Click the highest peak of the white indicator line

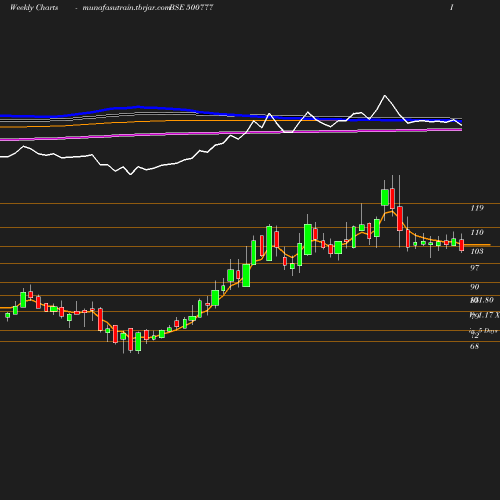tap(385, 96)
